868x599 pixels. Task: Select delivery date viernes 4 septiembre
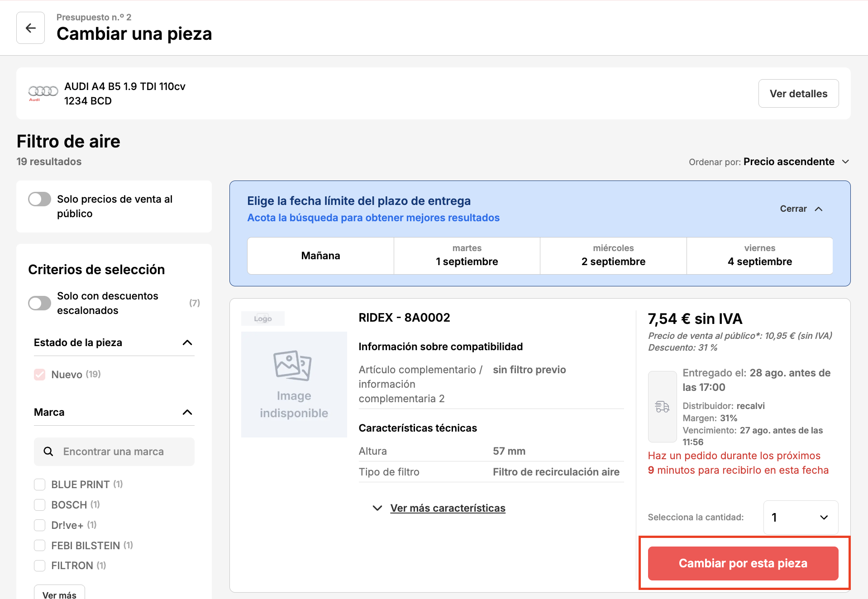tap(760, 256)
